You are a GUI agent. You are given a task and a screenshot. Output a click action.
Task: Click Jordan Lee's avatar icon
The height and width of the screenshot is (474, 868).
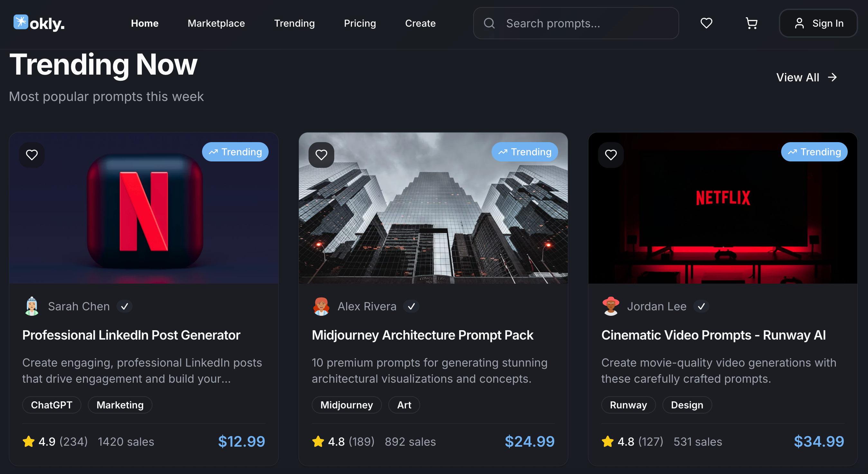[611, 306]
